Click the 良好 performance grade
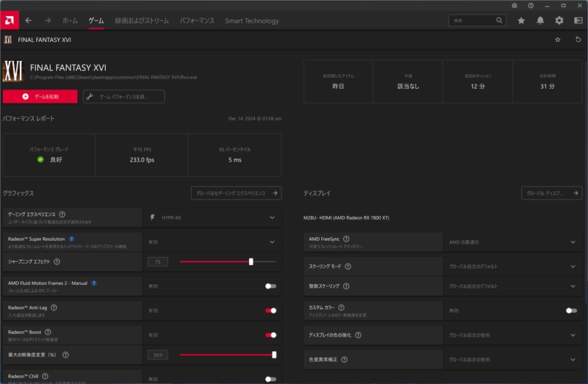The image size is (588, 384). (57, 159)
